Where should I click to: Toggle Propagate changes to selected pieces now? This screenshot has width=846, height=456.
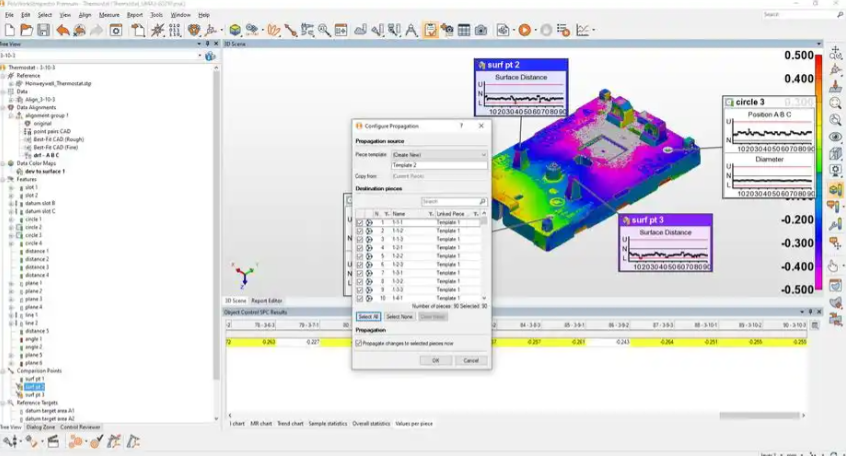(360, 343)
